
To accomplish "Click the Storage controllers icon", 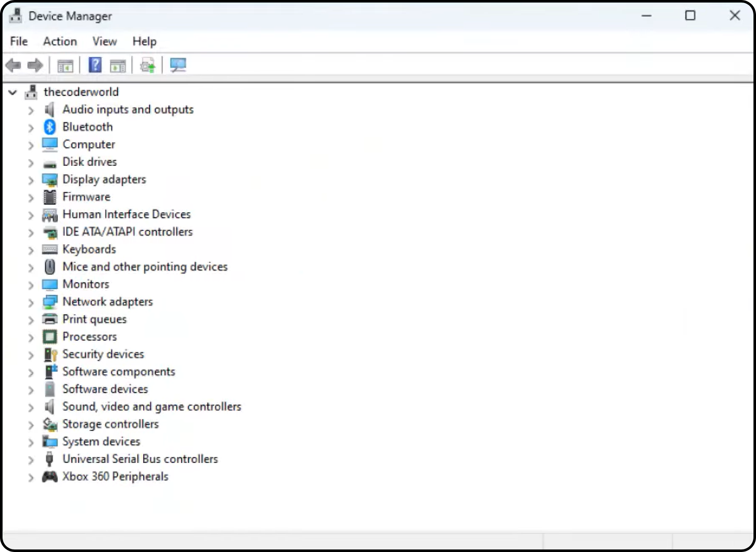I will [x=50, y=425].
